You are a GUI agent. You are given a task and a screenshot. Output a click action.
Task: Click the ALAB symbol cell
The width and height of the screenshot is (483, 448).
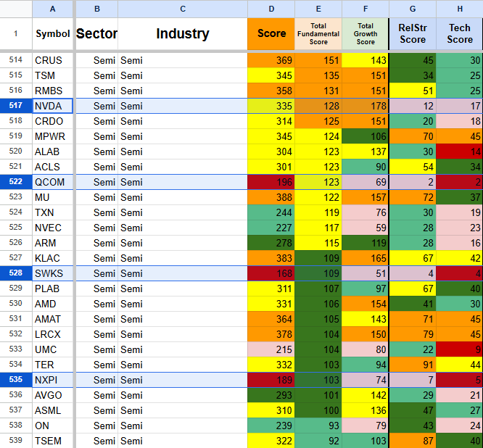pos(53,152)
